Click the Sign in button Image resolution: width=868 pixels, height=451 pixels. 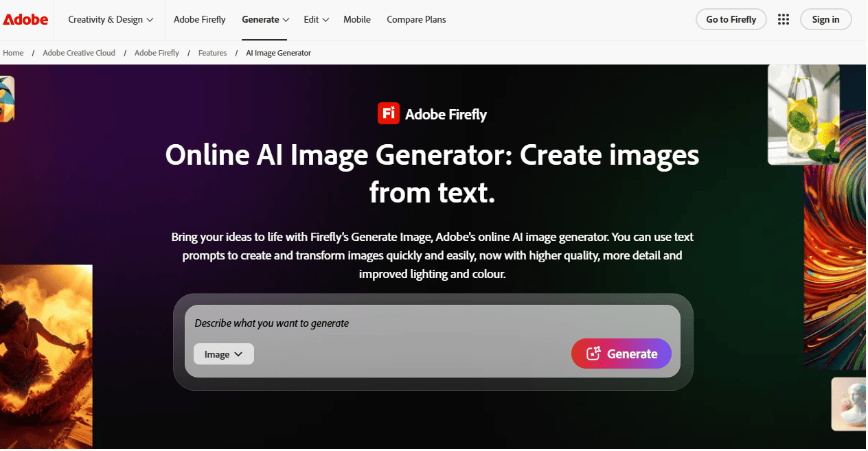click(825, 19)
